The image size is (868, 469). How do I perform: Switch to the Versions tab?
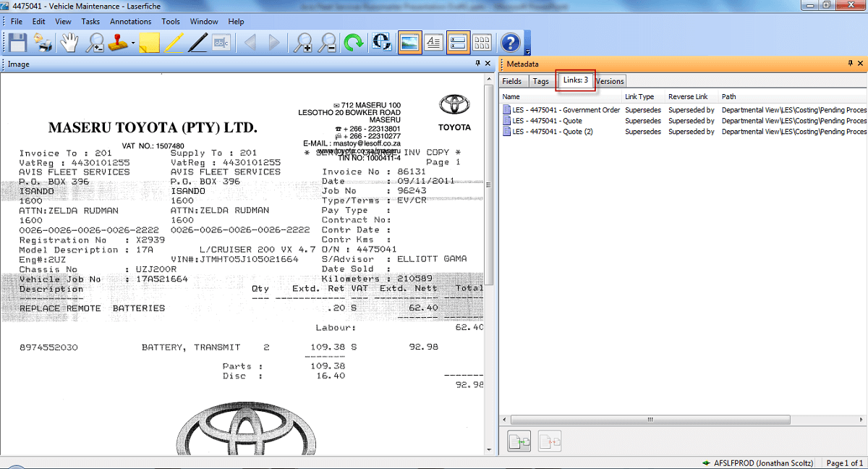point(610,81)
